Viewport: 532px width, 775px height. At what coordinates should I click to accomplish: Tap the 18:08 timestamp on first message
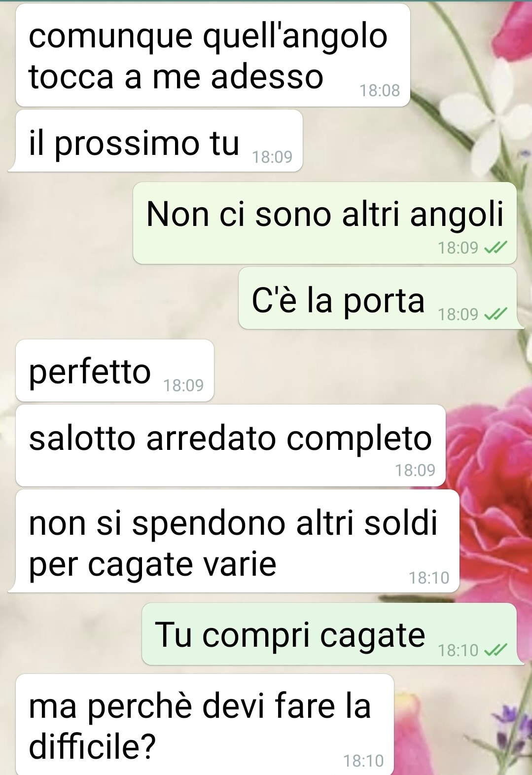(380, 90)
